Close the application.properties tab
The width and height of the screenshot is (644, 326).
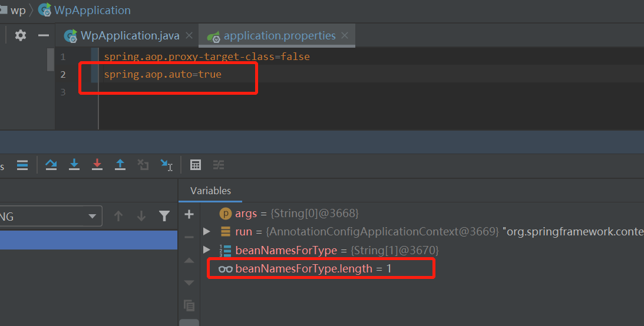point(345,36)
